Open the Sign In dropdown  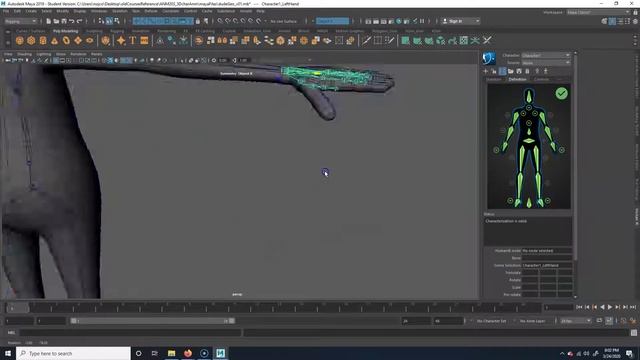(460, 21)
